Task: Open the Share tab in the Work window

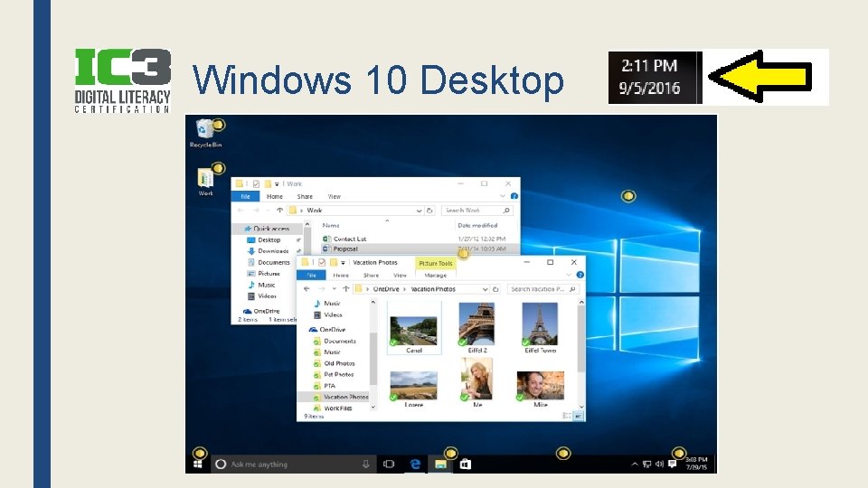Action: 305,196
